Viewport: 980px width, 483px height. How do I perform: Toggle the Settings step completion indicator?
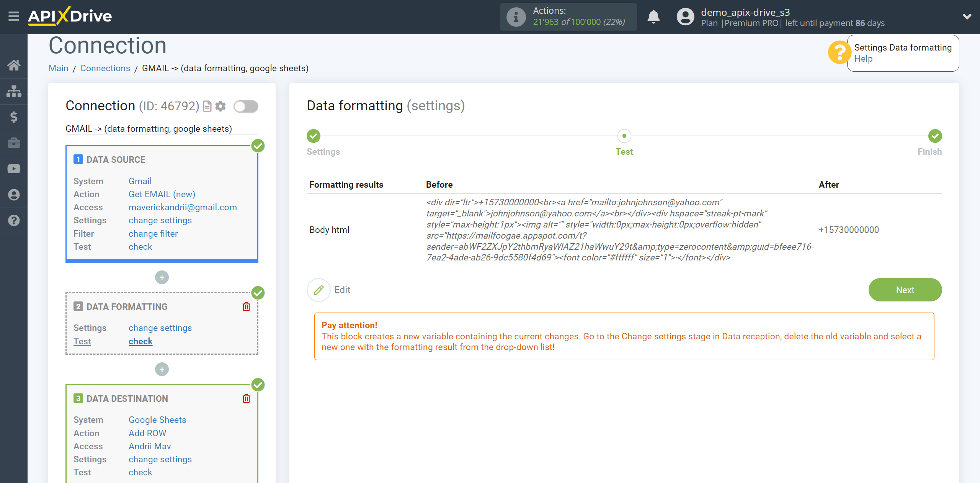pos(313,135)
